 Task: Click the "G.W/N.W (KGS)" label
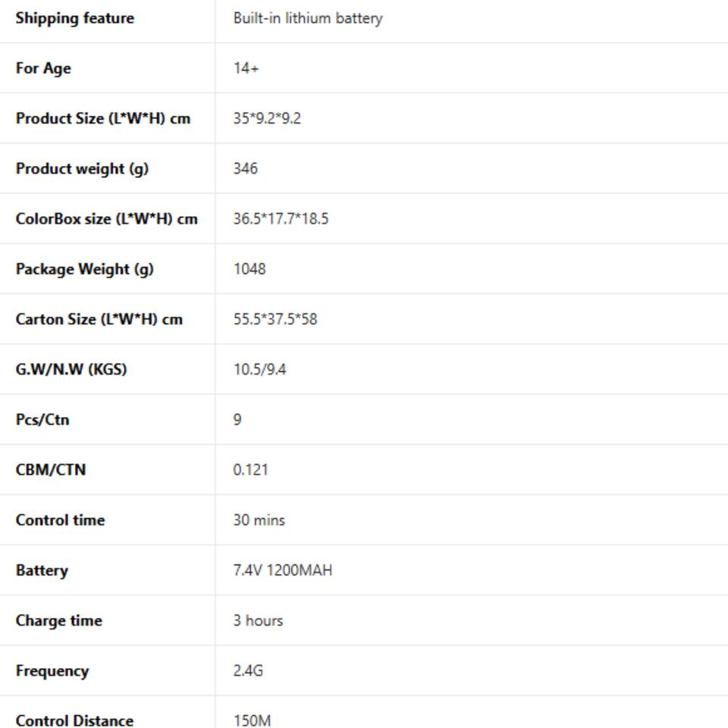(71, 369)
